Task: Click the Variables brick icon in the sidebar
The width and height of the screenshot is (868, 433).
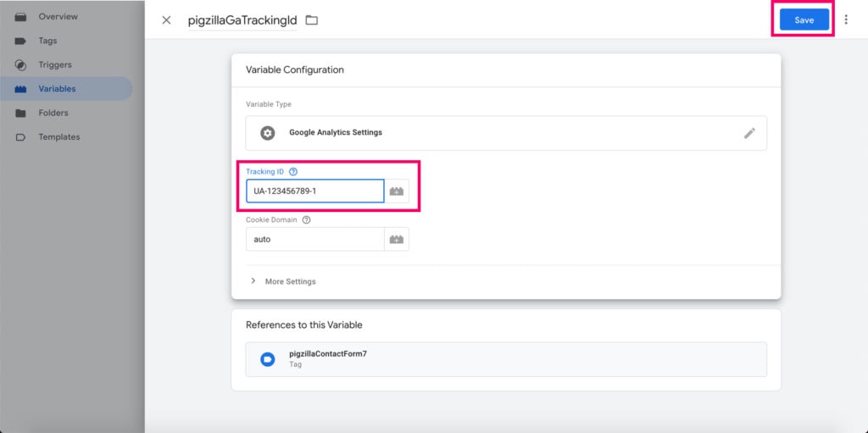Action: point(20,89)
